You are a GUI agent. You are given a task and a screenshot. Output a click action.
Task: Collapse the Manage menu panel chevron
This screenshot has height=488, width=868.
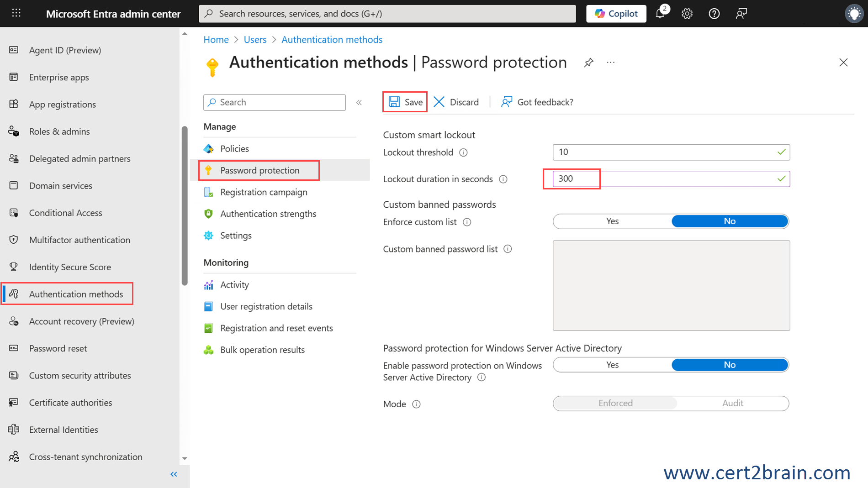point(359,102)
